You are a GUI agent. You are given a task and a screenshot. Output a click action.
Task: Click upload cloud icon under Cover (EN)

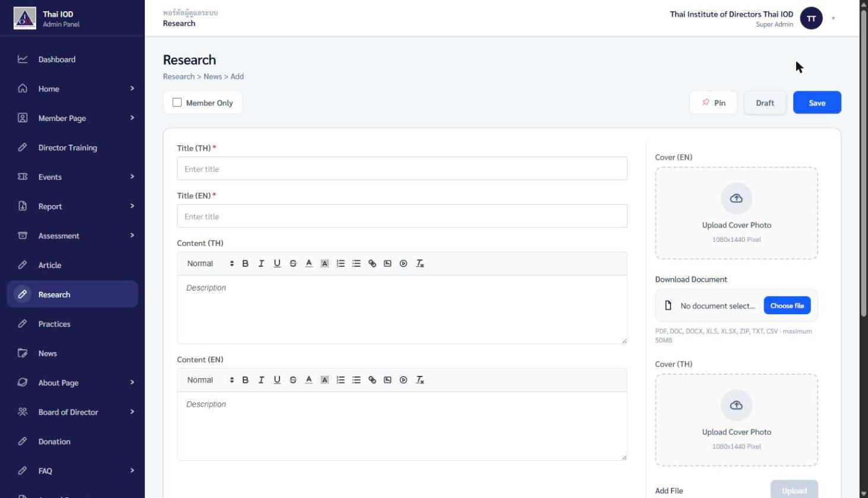pos(736,199)
